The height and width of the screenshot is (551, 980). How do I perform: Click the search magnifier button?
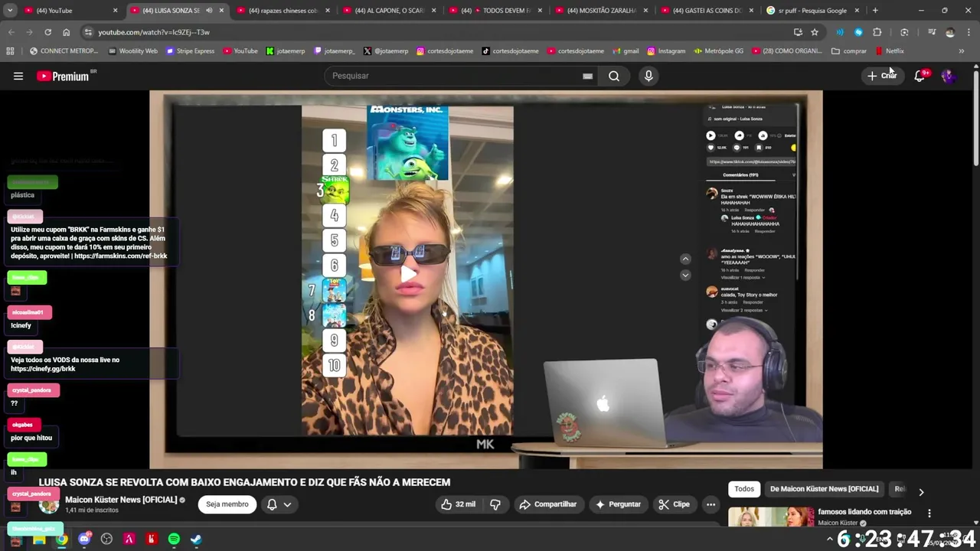(614, 76)
